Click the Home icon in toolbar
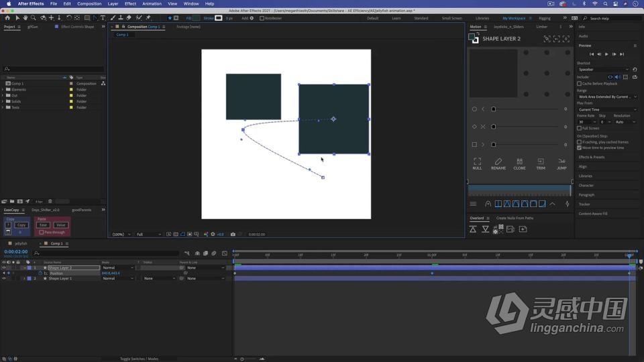 pos(7,18)
